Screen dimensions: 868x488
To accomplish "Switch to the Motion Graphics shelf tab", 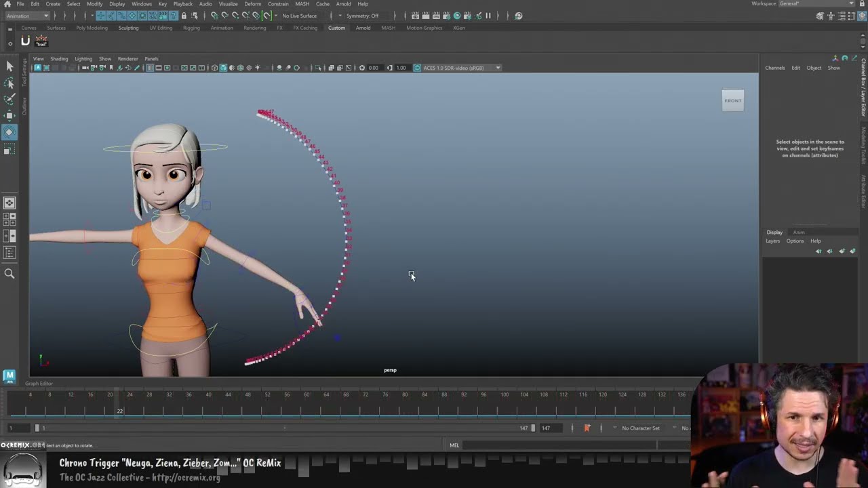I will (424, 28).
